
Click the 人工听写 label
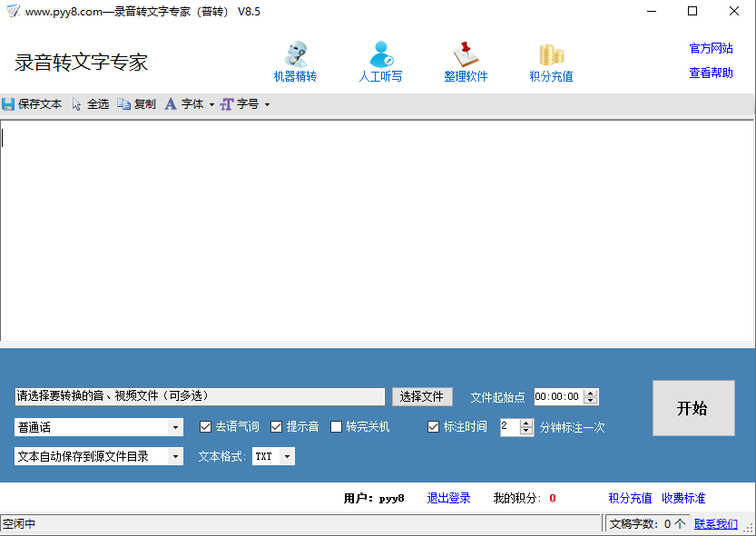click(381, 76)
